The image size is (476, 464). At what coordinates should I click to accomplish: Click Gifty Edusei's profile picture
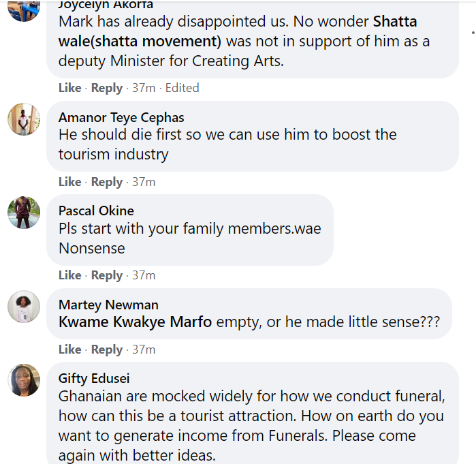pos(24,380)
